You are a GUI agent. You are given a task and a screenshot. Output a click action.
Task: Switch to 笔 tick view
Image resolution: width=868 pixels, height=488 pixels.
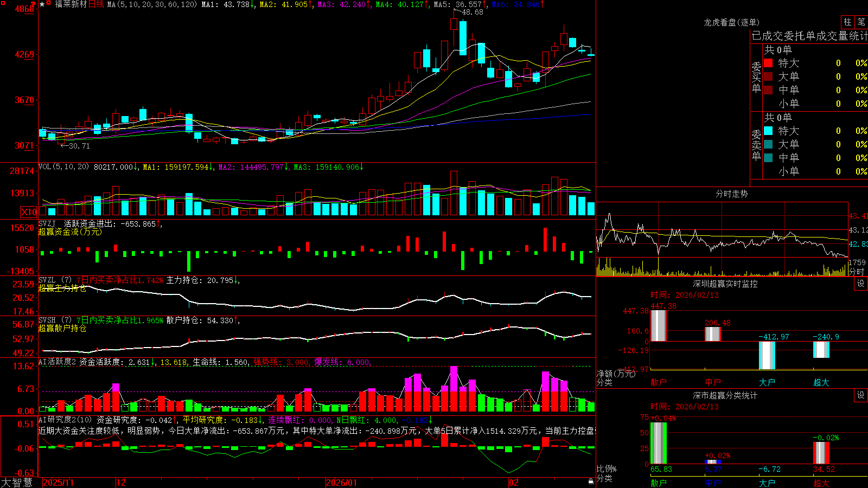tap(861, 22)
